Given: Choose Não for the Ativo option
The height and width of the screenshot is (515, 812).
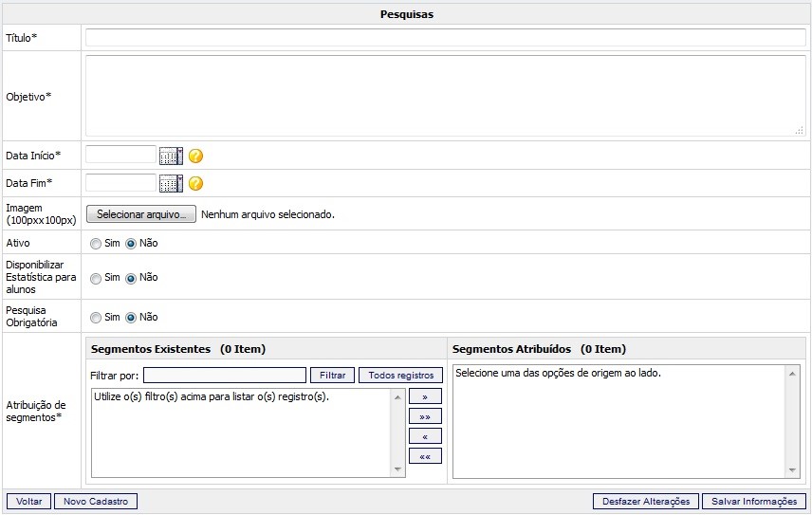Looking at the screenshot, I should pos(131,244).
